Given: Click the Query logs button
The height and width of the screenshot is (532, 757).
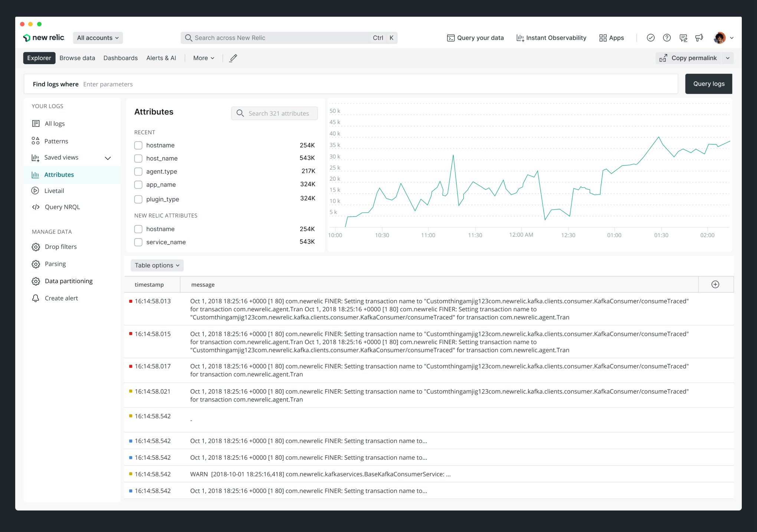Looking at the screenshot, I should point(709,84).
